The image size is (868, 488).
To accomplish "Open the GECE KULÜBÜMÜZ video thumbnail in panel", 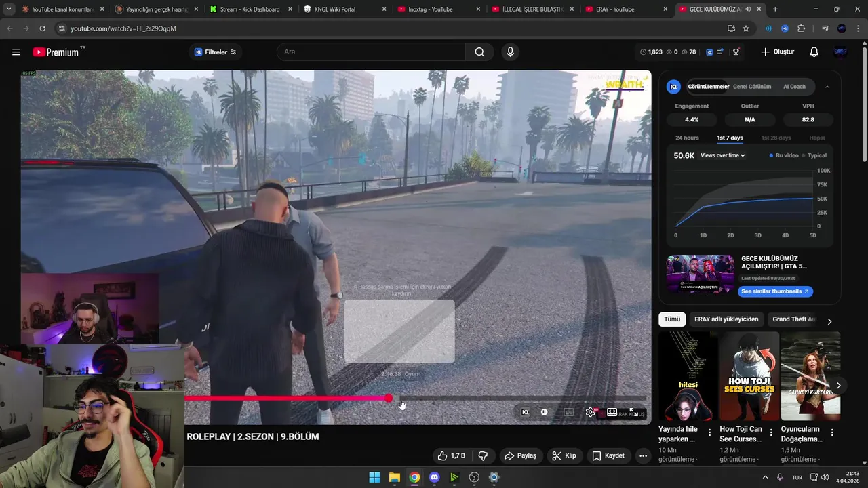I will 700,274.
